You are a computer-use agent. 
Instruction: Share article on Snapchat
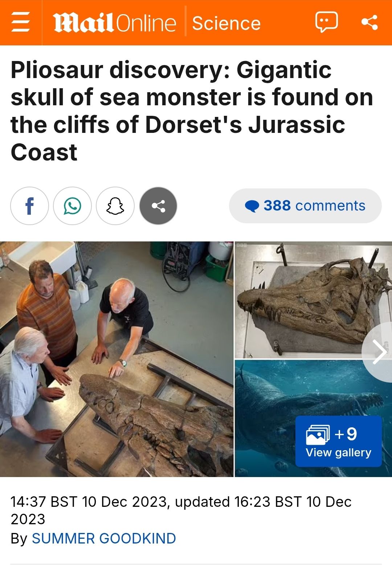point(115,206)
